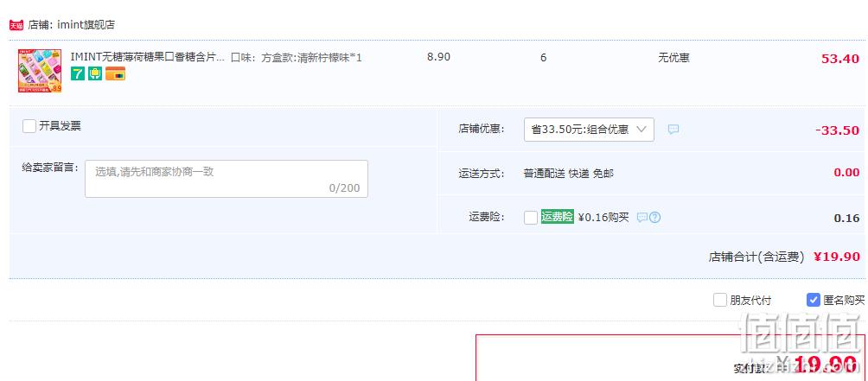Enable the 开具发票 invoice checkbox

pyautogui.click(x=29, y=126)
